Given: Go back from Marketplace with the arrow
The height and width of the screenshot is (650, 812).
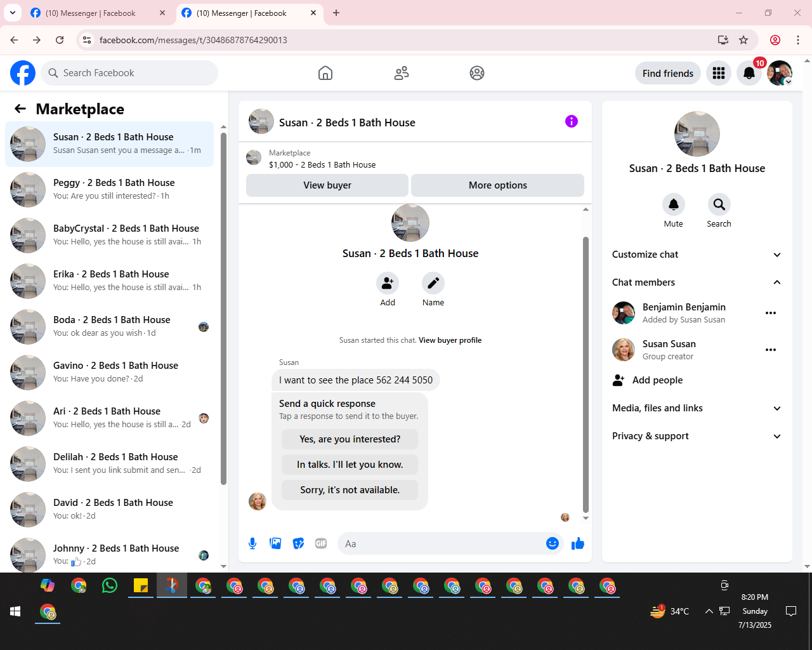Looking at the screenshot, I should click(20, 109).
